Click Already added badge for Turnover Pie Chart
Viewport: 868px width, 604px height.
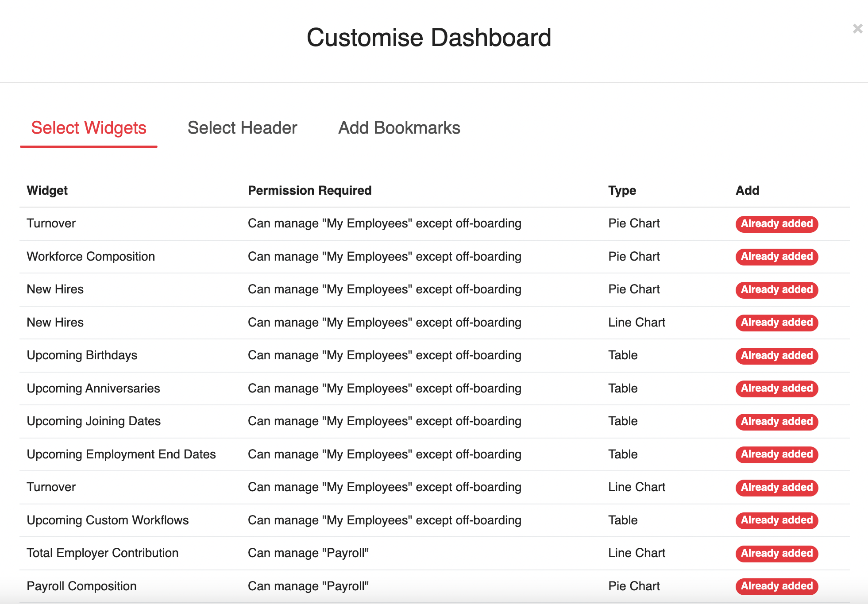(776, 223)
